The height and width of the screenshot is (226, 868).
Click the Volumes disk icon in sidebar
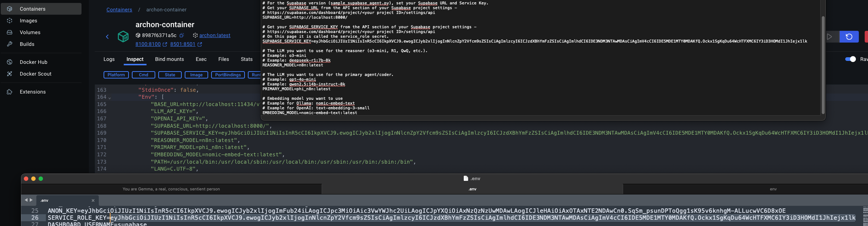[10, 32]
